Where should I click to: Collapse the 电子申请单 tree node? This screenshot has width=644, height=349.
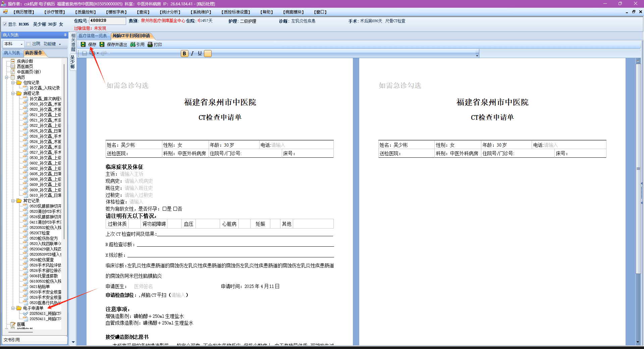(x=13, y=308)
